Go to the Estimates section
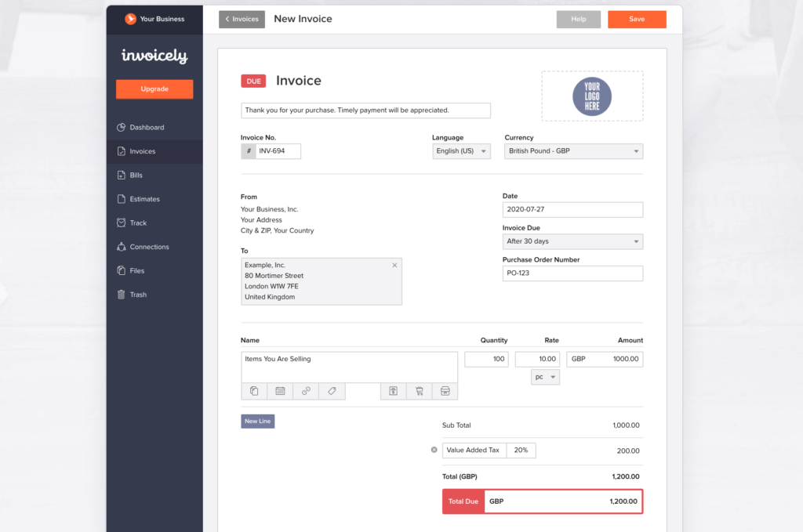 pyautogui.click(x=143, y=199)
